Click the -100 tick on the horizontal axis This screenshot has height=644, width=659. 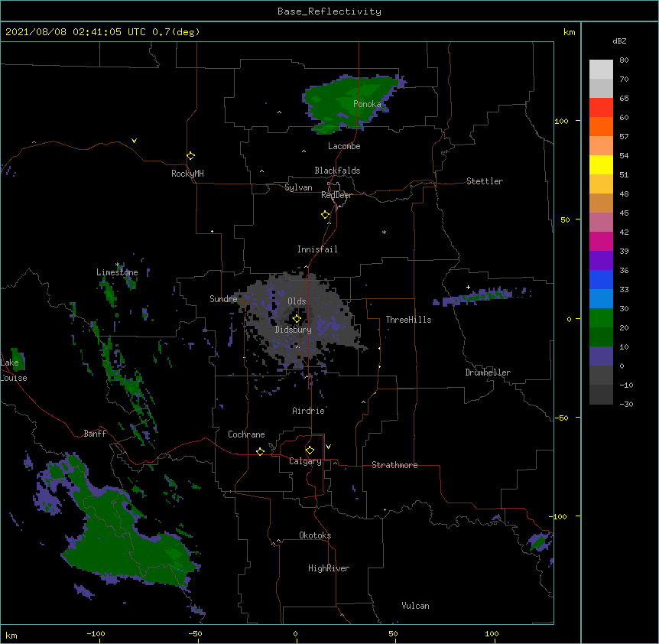coord(96,633)
